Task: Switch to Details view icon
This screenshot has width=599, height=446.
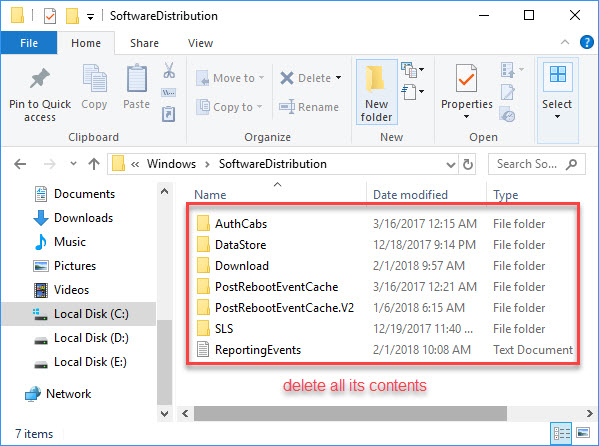Action: [x=562, y=433]
